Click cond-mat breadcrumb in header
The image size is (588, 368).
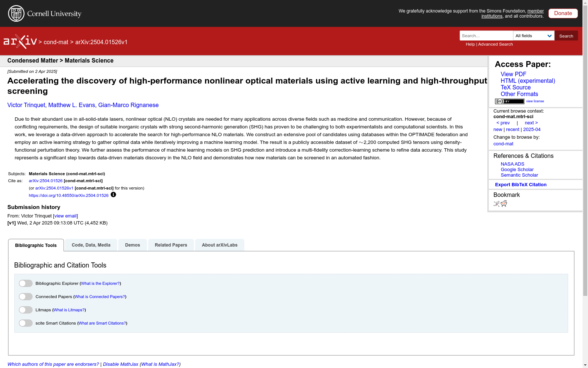56,42
